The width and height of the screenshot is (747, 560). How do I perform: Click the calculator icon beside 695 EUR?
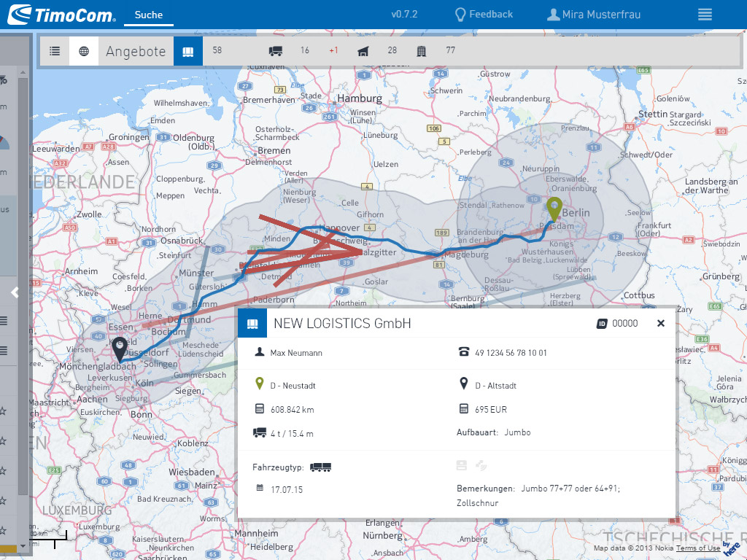pyautogui.click(x=463, y=408)
